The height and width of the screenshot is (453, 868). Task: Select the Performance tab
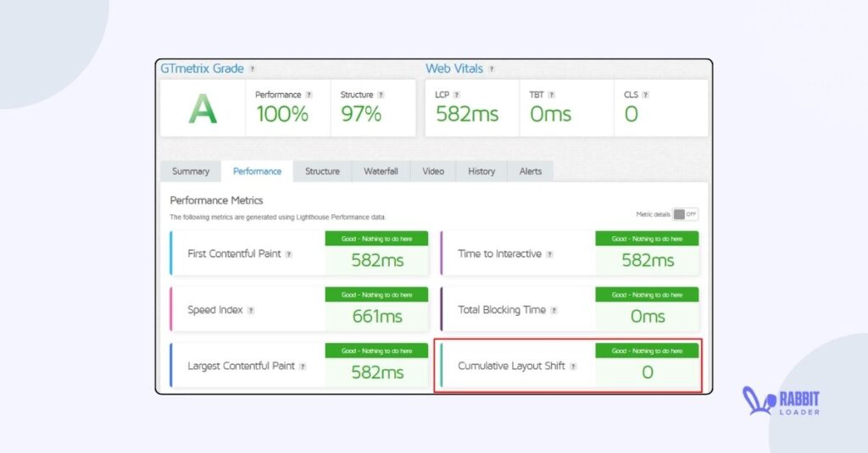click(x=257, y=172)
